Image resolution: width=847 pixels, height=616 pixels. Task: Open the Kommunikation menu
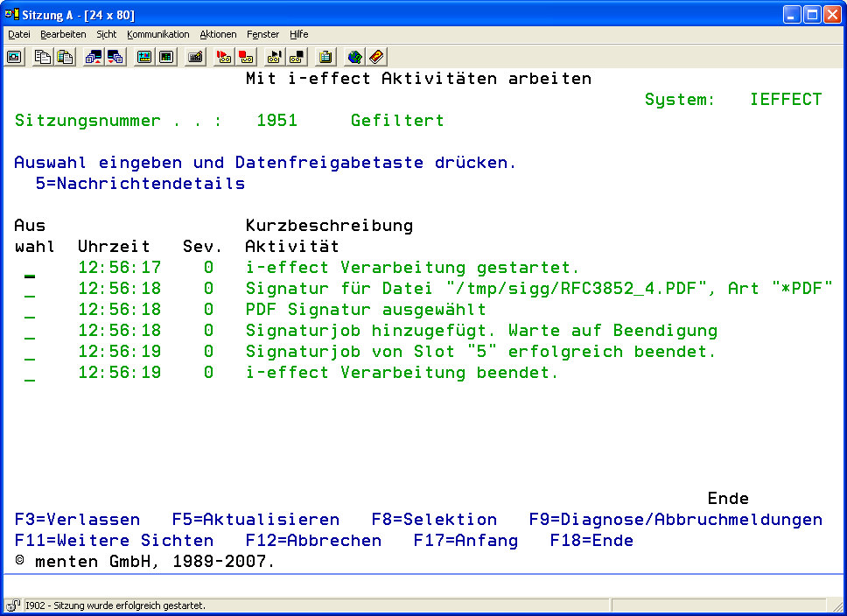157,34
